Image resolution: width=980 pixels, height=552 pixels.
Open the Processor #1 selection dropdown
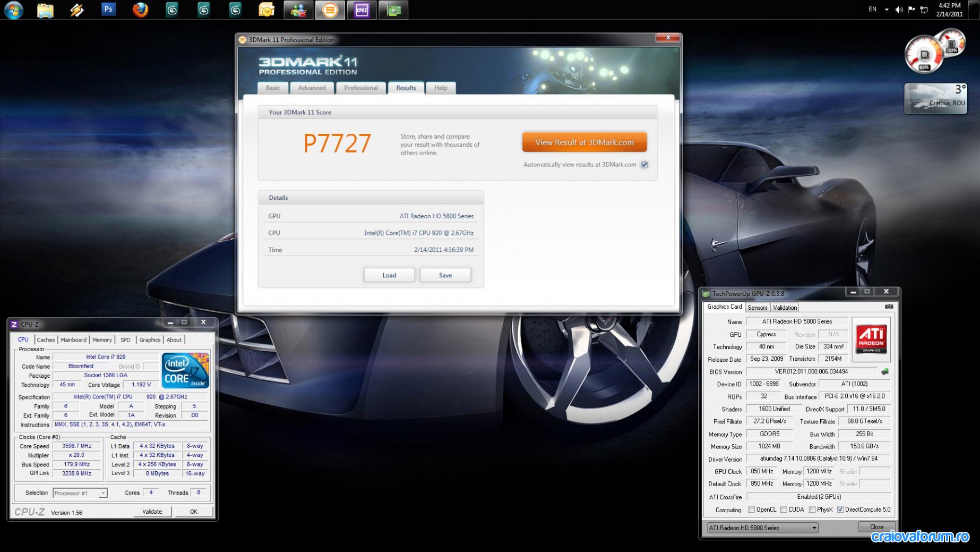pyautogui.click(x=80, y=493)
